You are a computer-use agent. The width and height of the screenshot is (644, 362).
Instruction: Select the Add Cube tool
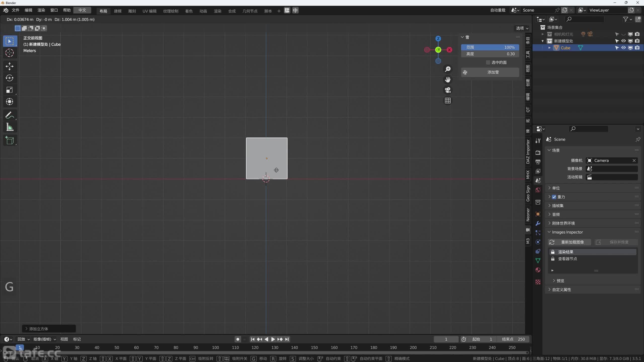(10, 141)
